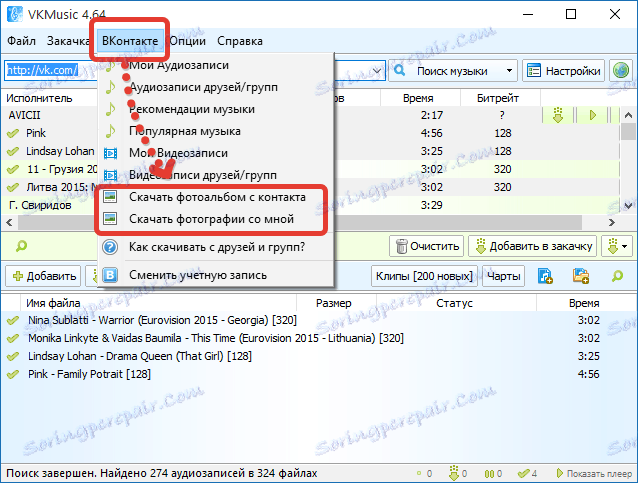Click horizontal scrollbar left arrow
This screenshot has height=483, width=638.
[9, 223]
